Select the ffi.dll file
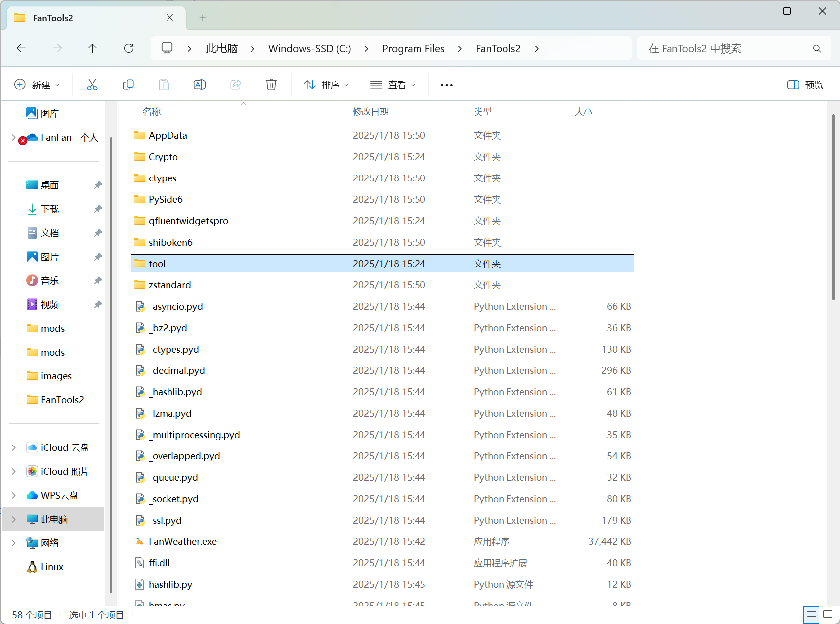Image resolution: width=840 pixels, height=624 pixels. pyautogui.click(x=382, y=563)
